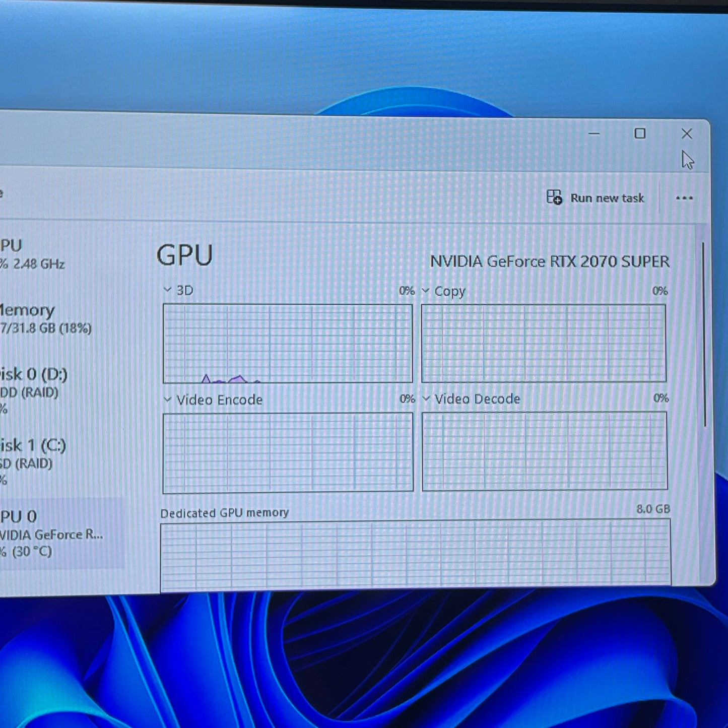Open the Video Encode engine dropdown

pyautogui.click(x=168, y=399)
